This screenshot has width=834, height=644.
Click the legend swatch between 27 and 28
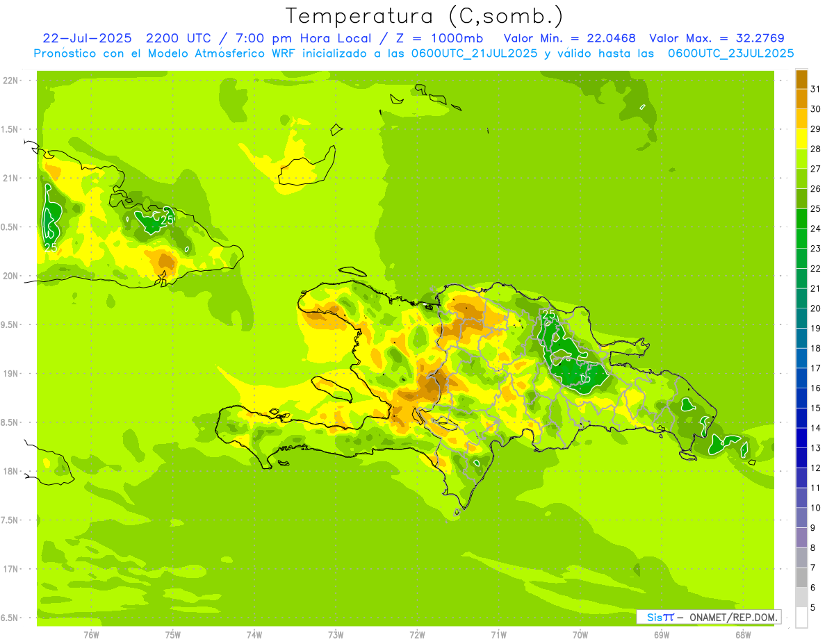tap(801, 158)
